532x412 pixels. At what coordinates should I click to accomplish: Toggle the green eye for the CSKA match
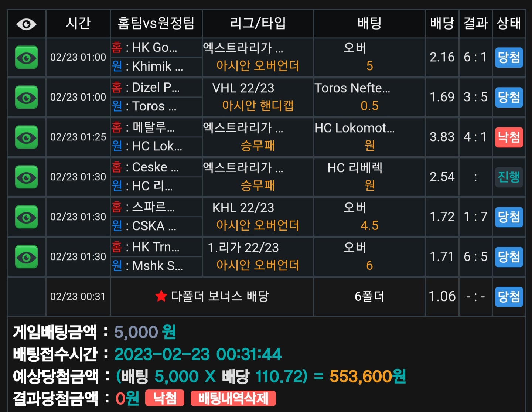tap(26, 217)
